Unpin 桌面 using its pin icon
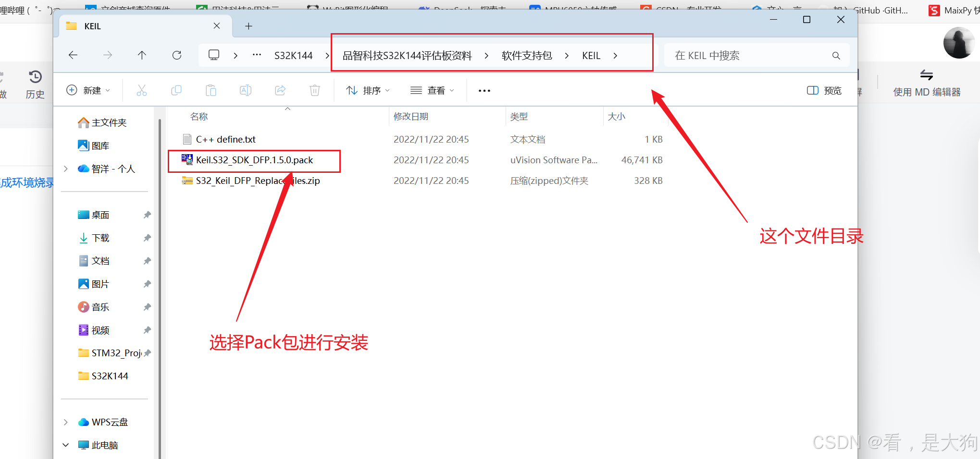This screenshot has width=980, height=459. point(147,215)
